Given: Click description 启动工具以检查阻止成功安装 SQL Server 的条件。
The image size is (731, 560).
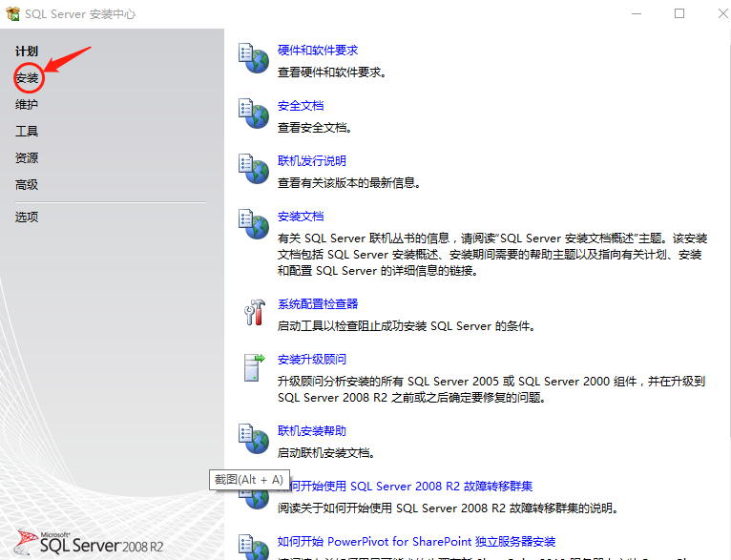Looking at the screenshot, I should [x=407, y=326].
